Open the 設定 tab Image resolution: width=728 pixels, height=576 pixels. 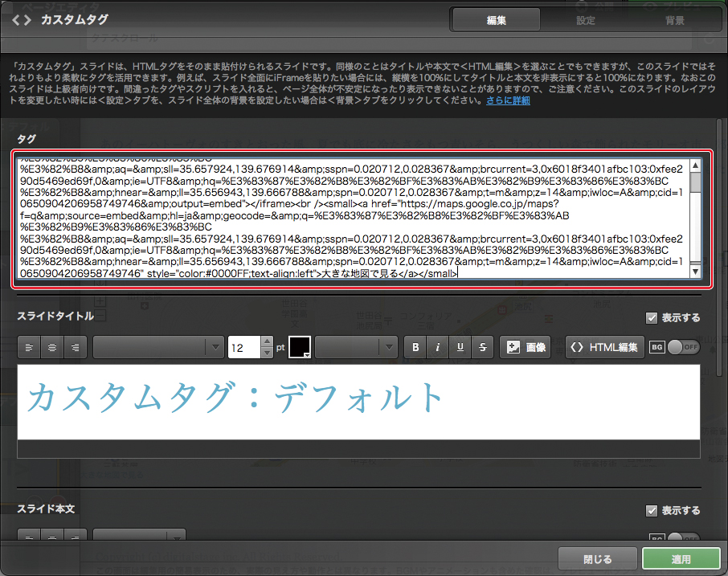tap(585, 20)
